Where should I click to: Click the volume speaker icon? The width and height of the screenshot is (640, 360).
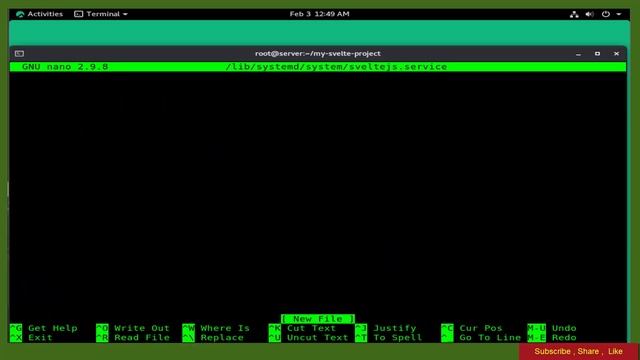coord(589,14)
